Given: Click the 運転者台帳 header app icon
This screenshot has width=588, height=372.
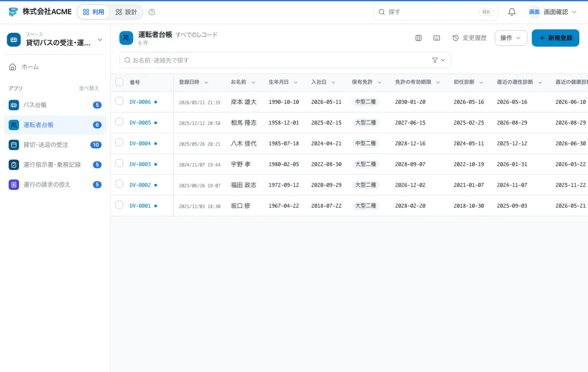Looking at the screenshot, I should (126, 38).
